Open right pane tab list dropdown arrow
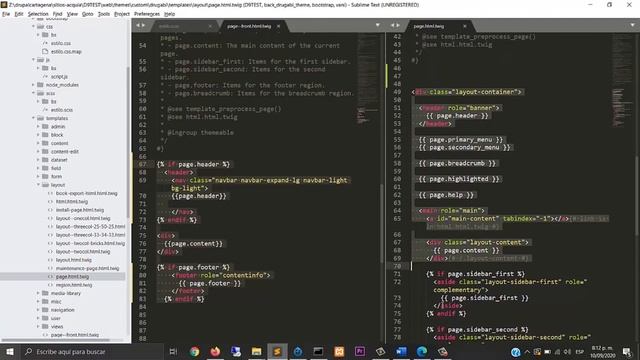640x360 pixels. [632, 25]
